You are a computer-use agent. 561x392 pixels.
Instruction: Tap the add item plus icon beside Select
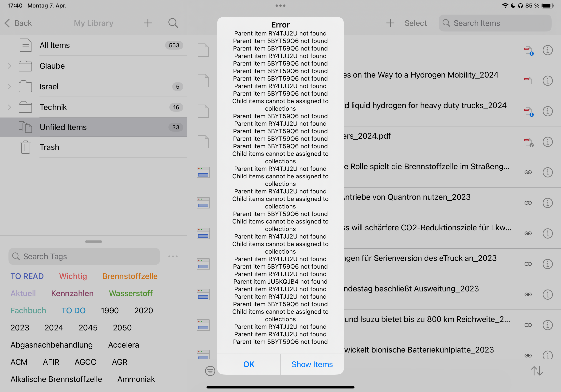point(390,23)
